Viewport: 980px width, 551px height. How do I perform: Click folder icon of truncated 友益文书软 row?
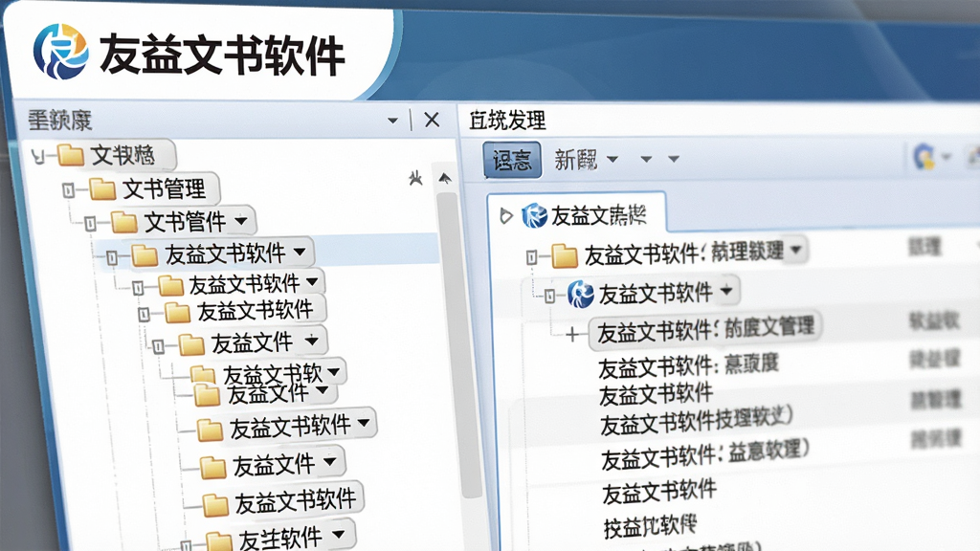coord(203,374)
